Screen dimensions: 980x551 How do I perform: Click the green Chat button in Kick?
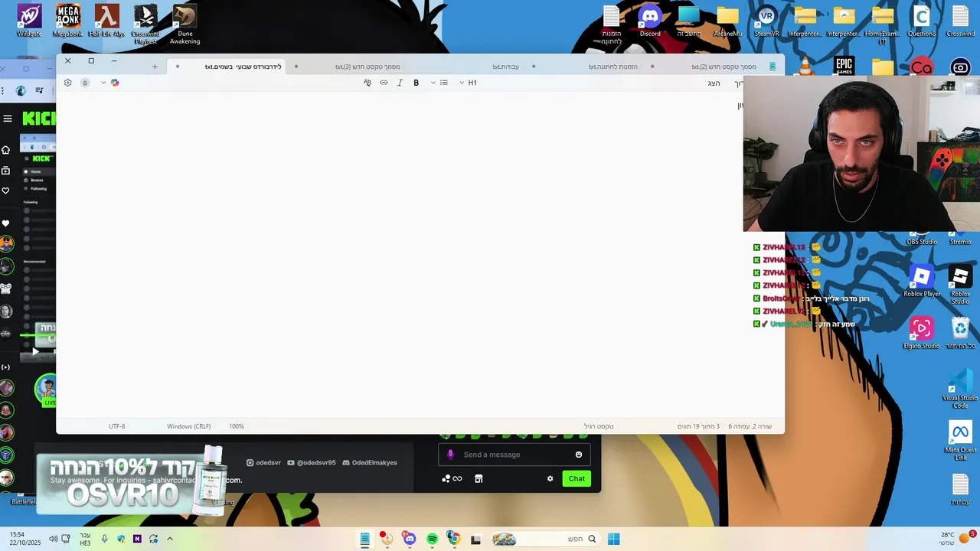pos(577,479)
